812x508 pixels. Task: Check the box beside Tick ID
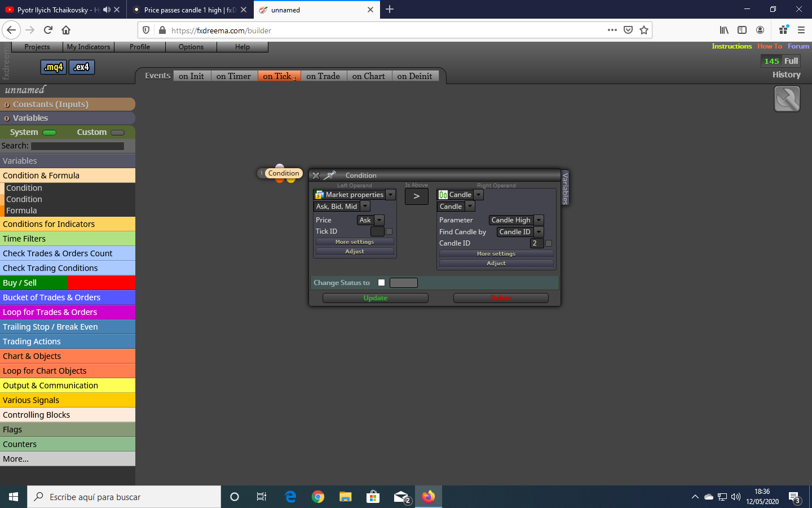[389, 231]
